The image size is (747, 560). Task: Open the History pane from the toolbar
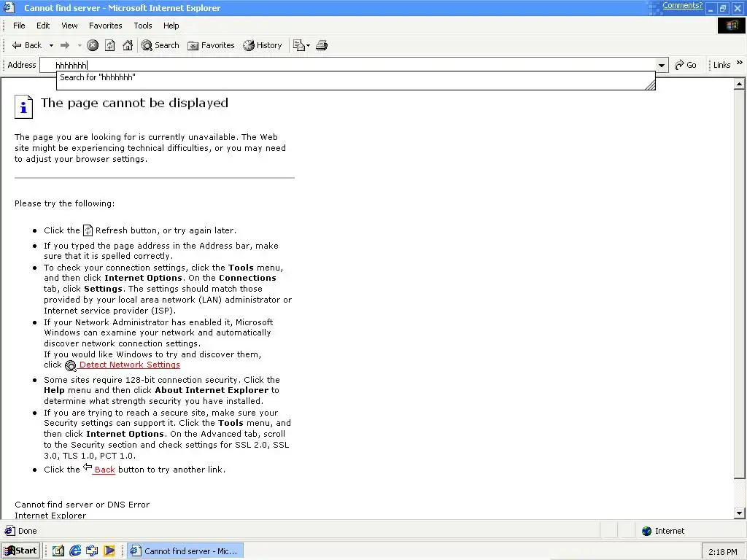263,45
